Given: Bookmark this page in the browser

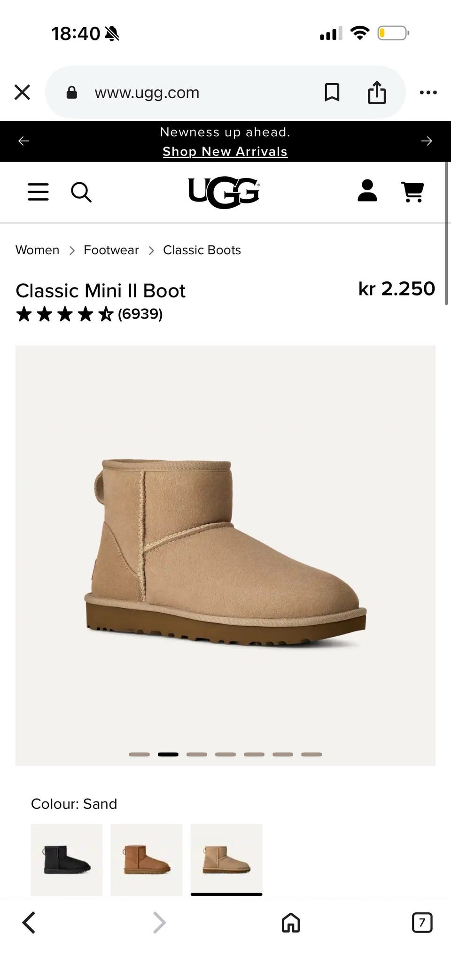Looking at the screenshot, I should 332,93.
